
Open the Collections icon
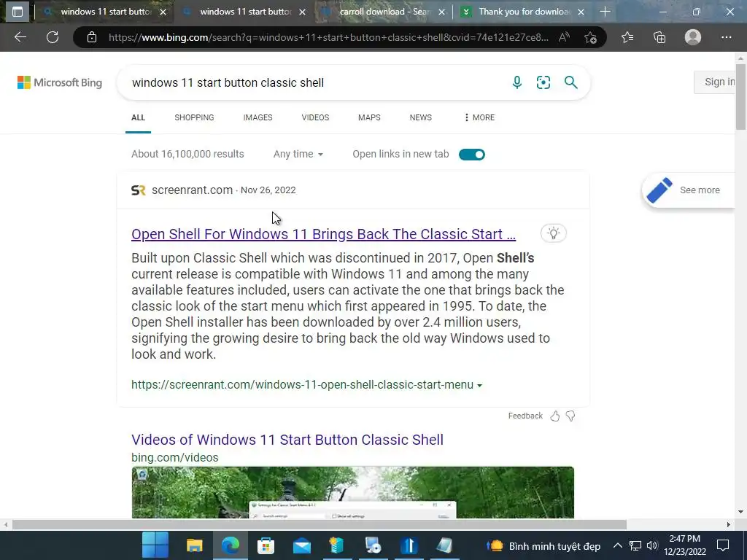coord(659,37)
